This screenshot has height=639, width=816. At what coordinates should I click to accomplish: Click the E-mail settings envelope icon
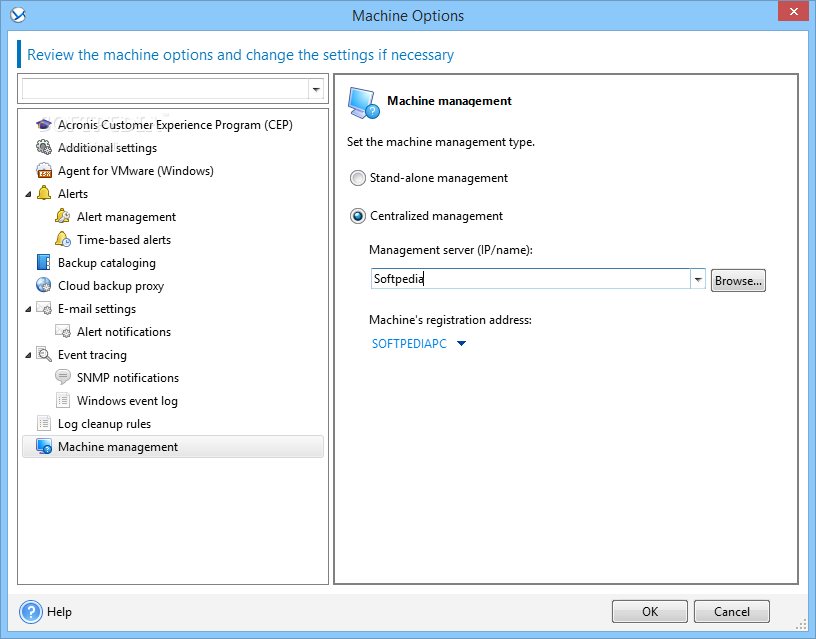(44, 308)
